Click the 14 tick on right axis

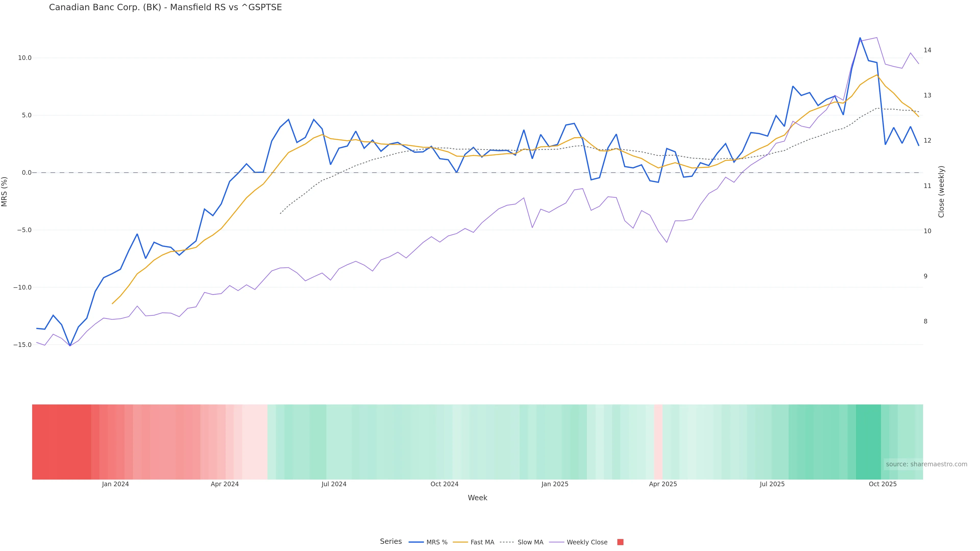(927, 50)
